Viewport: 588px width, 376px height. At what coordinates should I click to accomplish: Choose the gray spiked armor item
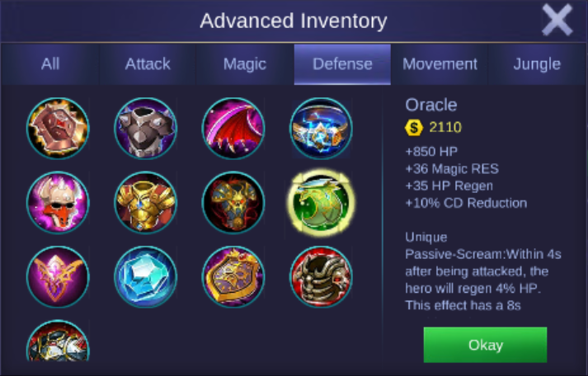[x=145, y=128]
